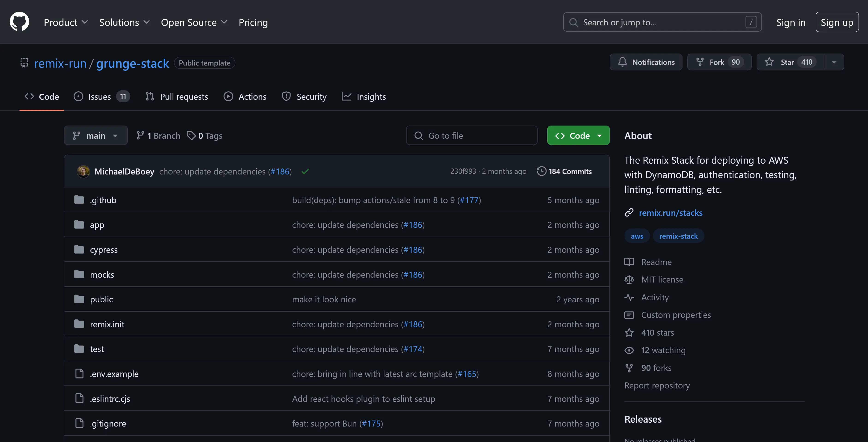
Task: Click Report repository link
Action: point(657,385)
